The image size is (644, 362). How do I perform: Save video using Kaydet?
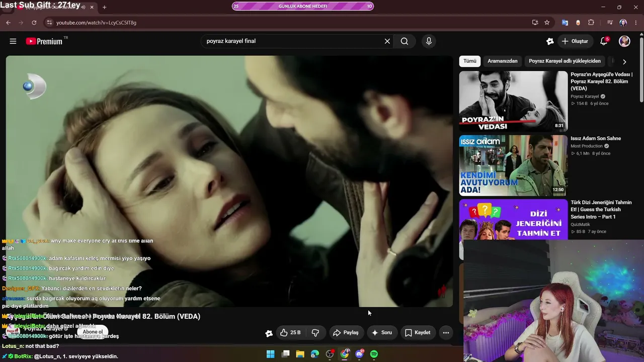pyautogui.click(x=418, y=333)
